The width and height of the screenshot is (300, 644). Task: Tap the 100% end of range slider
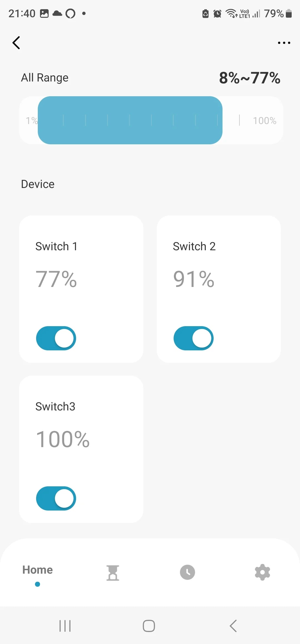(264, 121)
